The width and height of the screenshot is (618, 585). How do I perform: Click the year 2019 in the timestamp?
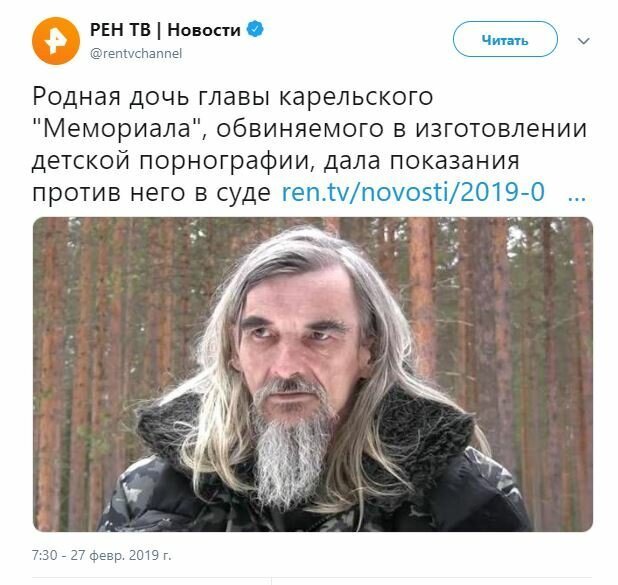click(143, 555)
